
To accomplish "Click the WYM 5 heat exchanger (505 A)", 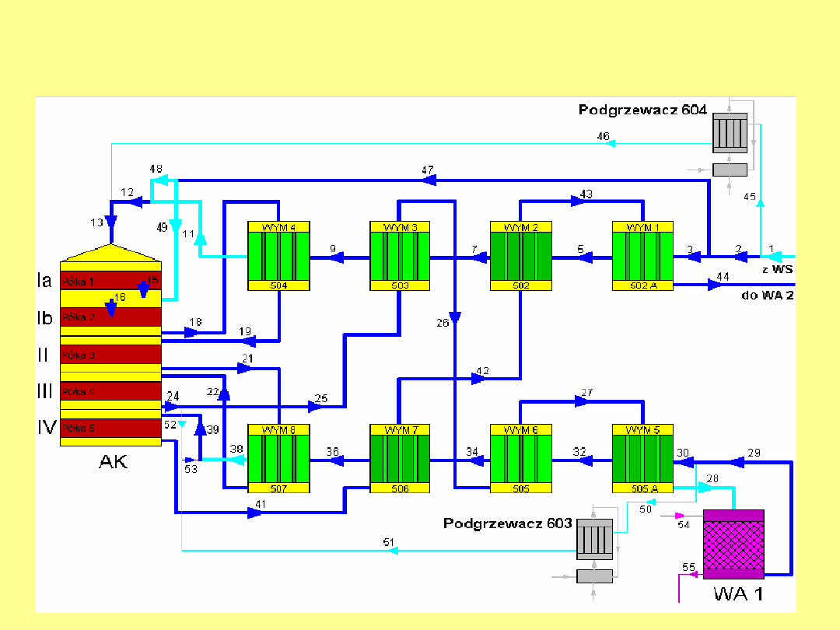I will coord(642,460).
